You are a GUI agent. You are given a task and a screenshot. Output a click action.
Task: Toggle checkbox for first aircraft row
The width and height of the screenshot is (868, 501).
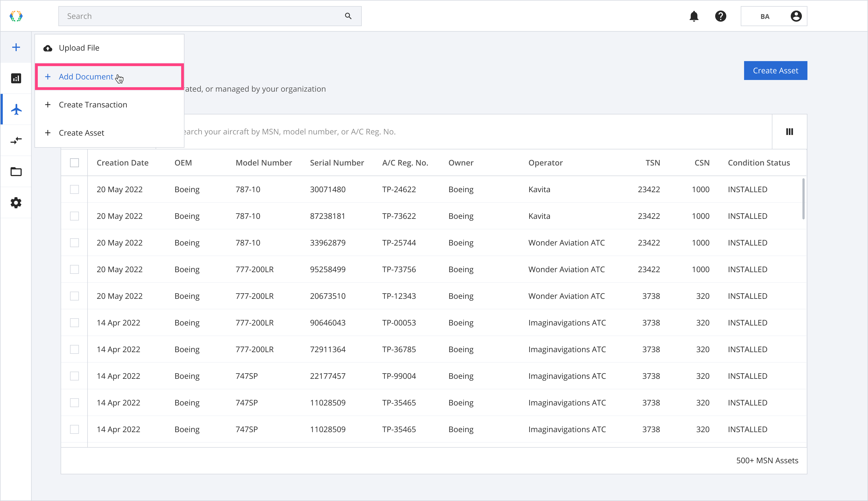tap(74, 189)
